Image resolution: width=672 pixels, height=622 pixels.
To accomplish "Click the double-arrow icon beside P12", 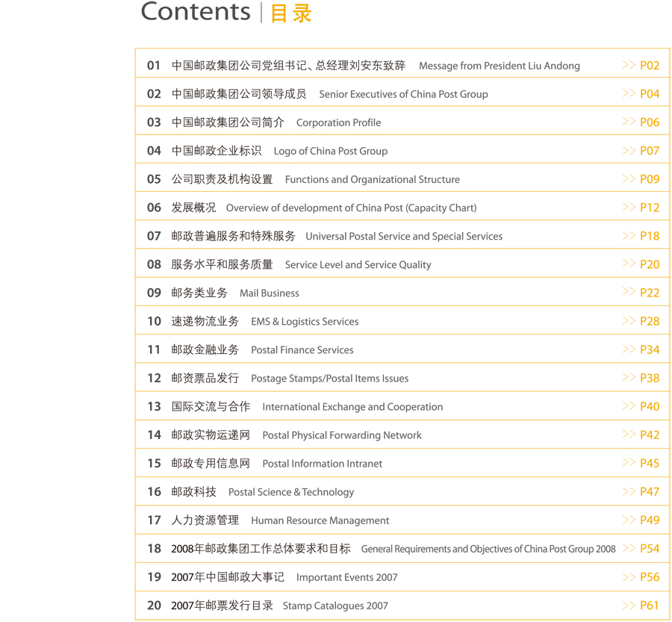I will [x=629, y=207].
